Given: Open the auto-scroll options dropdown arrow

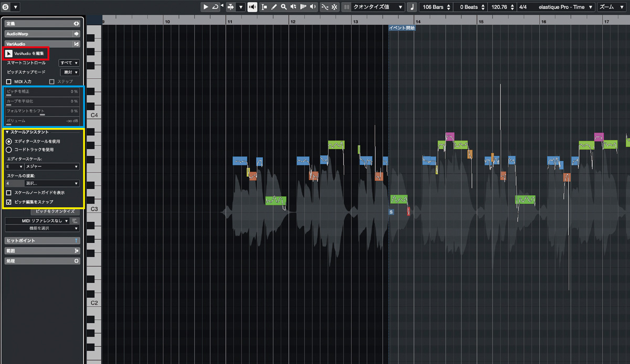Looking at the screenshot, I should click(240, 7).
